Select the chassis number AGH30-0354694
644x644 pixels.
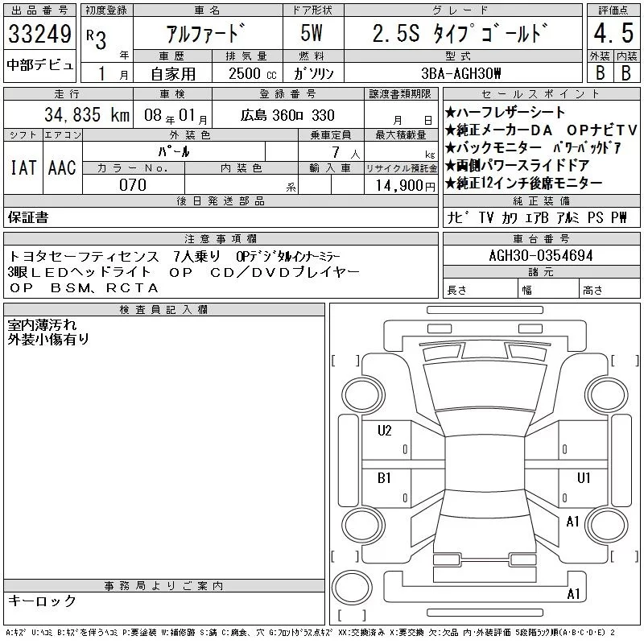pyautogui.click(x=541, y=255)
